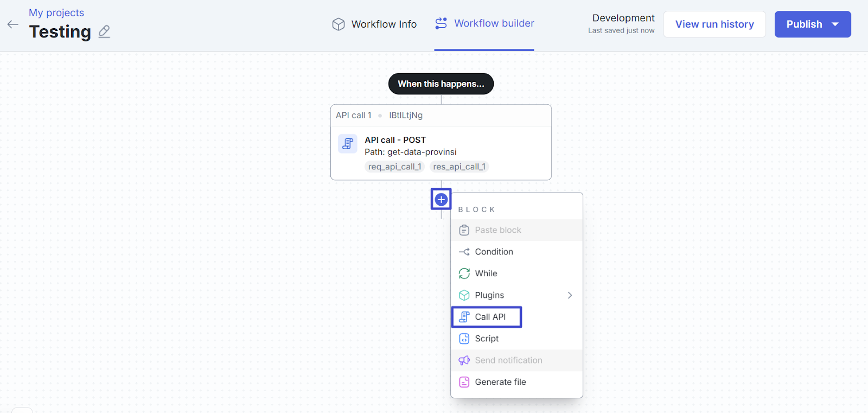Click the pencil icon to rename Testing
Image resolution: width=868 pixels, height=413 pixels.
(x=104, y=32)
